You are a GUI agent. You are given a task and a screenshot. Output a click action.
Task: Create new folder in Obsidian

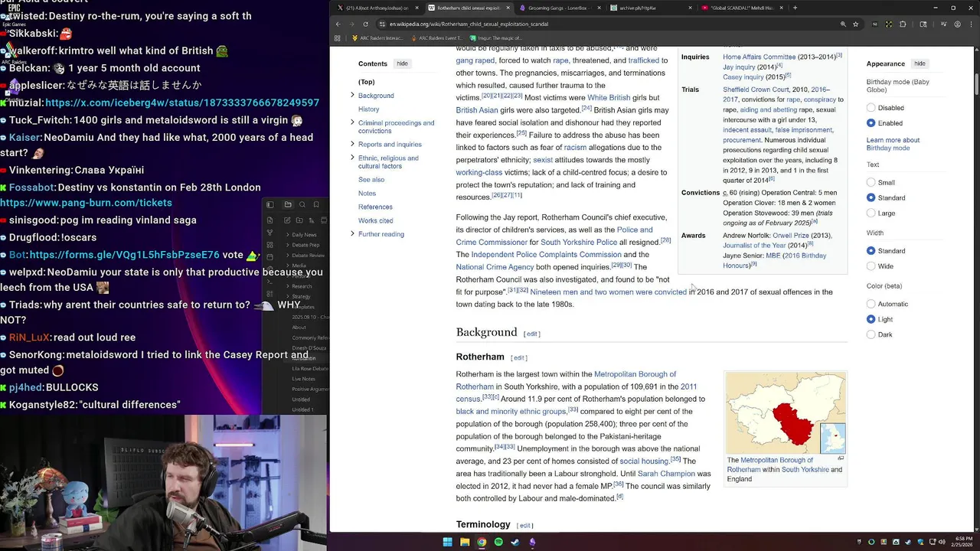point(299,220)
